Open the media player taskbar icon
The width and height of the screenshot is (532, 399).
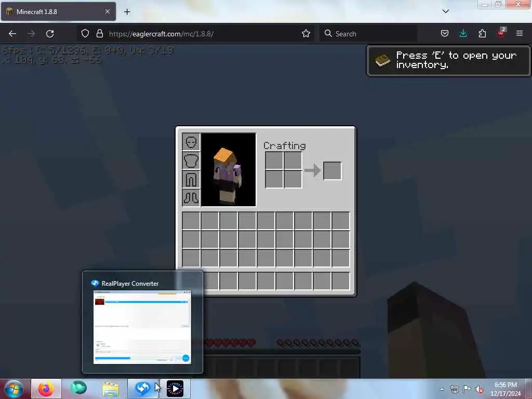(175, 389)
